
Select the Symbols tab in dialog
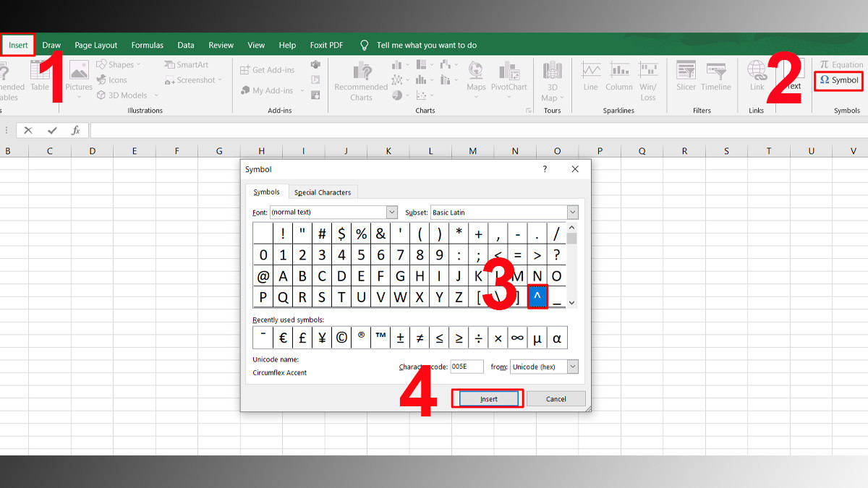tap(267, 192)
